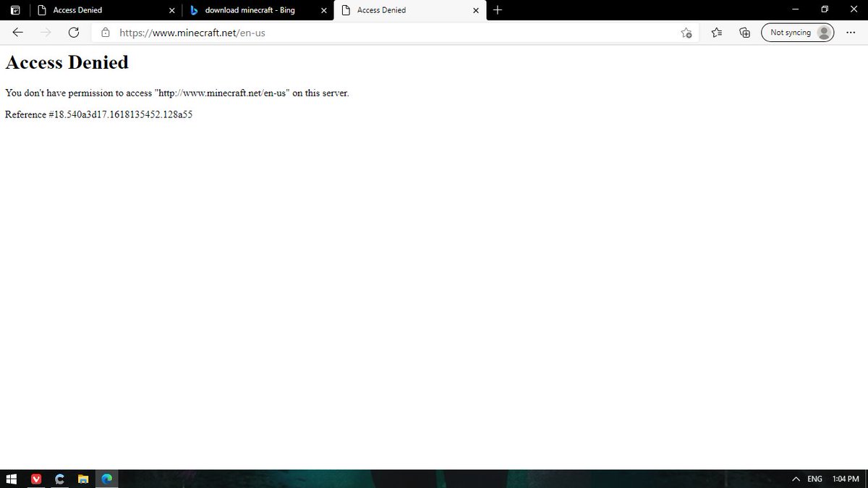Show hidden system tray icons
The image size is (868, 488).
pos(796,479)
